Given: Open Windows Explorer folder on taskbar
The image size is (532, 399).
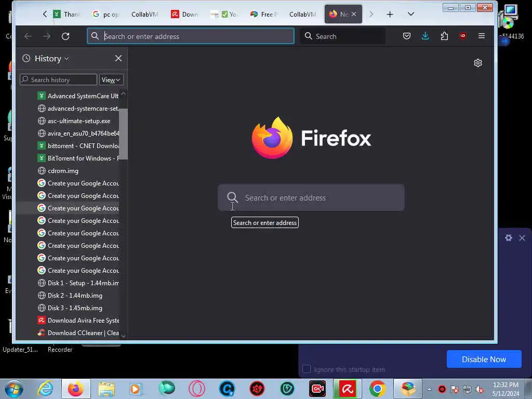Looking at the screenshot, I should [106, 389].
